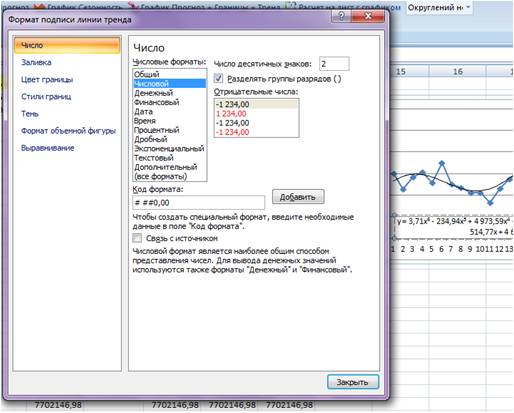Pick Экспоненциальный from number formats
This screenshot has height=413, width=514.
(x=170, y=148)
